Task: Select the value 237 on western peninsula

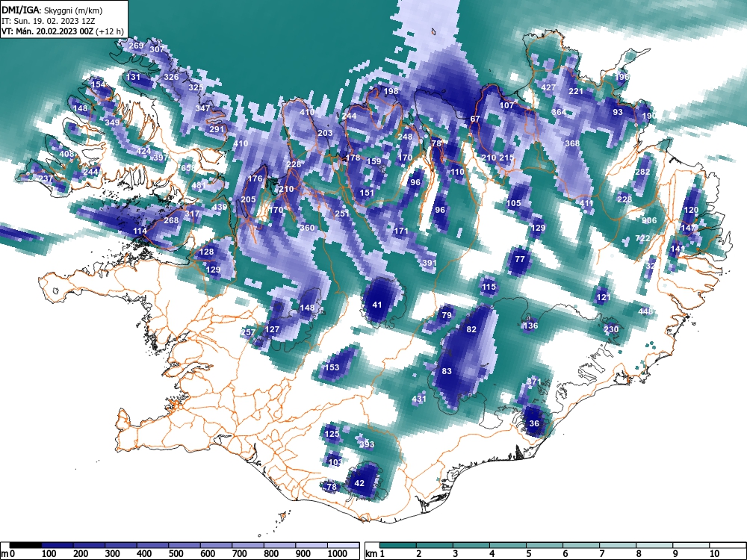Action: point(46,178)
